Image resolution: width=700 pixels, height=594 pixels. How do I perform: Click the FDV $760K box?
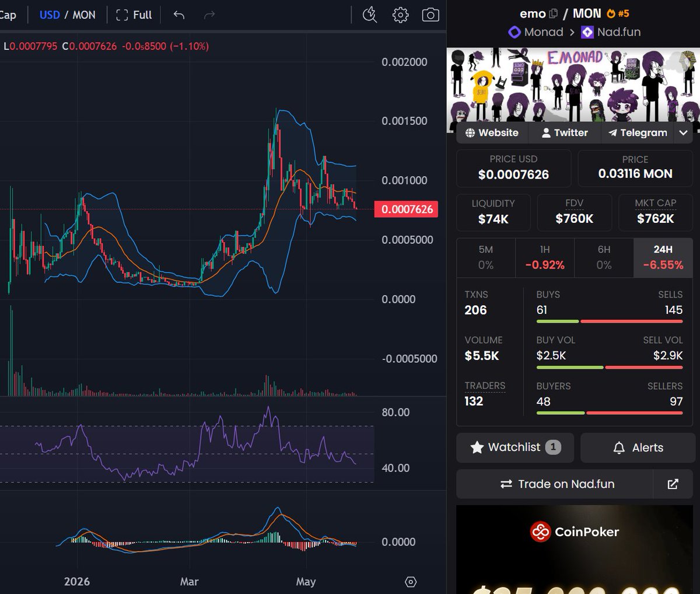574,212
